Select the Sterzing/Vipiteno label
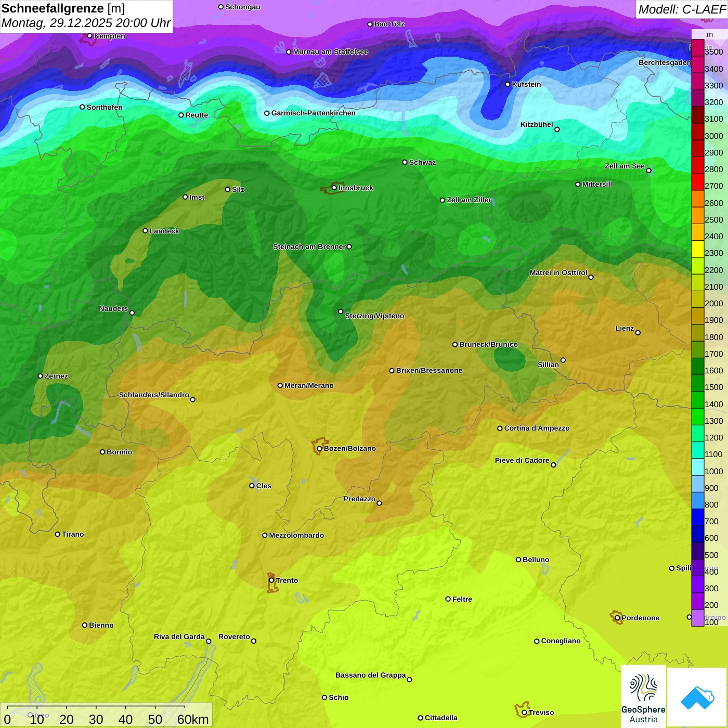 click(374, 316)
